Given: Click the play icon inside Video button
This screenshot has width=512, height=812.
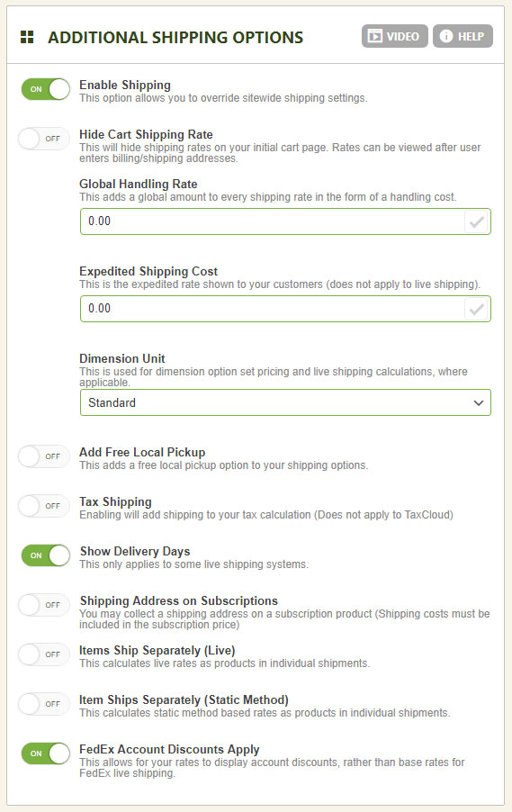Looking at the screenshot, I should pyautogui.click(x=375, y=36).
